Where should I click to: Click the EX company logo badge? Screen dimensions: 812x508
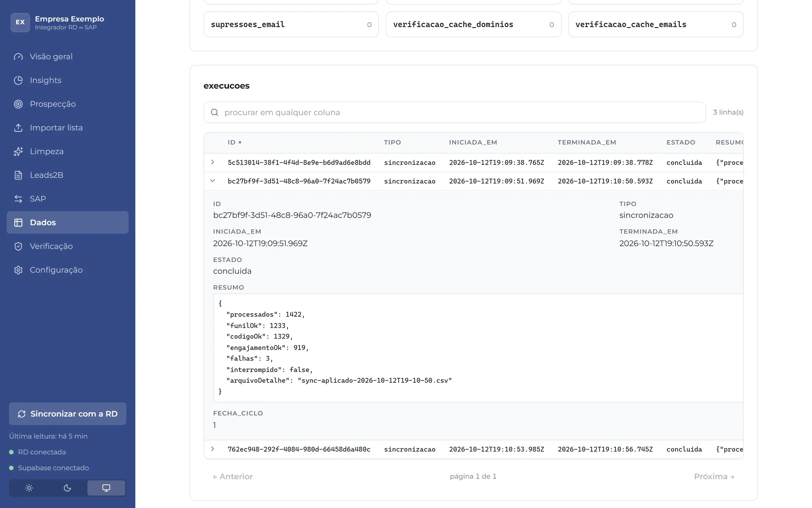20,22
